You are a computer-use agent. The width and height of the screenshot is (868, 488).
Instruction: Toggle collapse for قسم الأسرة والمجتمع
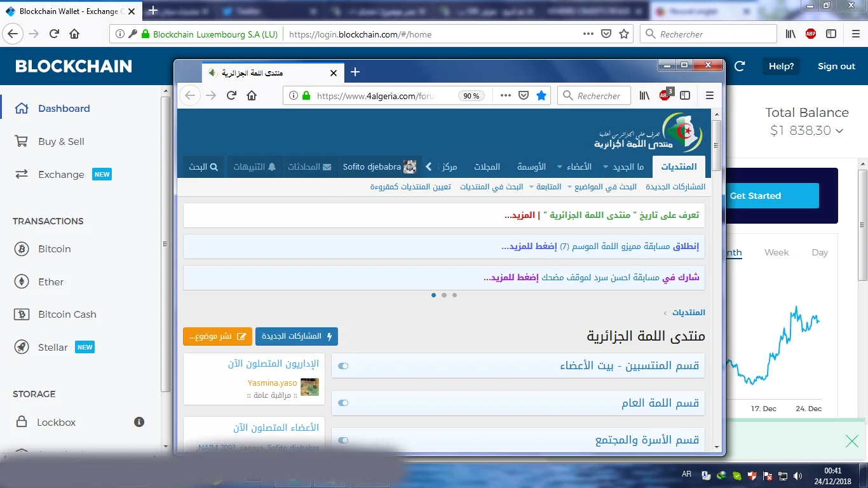tap(343, 440)
